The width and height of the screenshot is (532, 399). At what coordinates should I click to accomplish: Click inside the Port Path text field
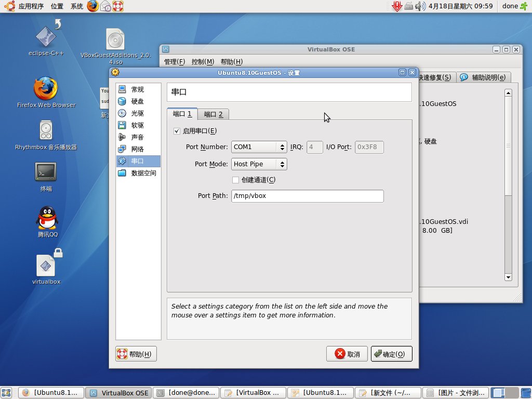click(x=307, y=196)
